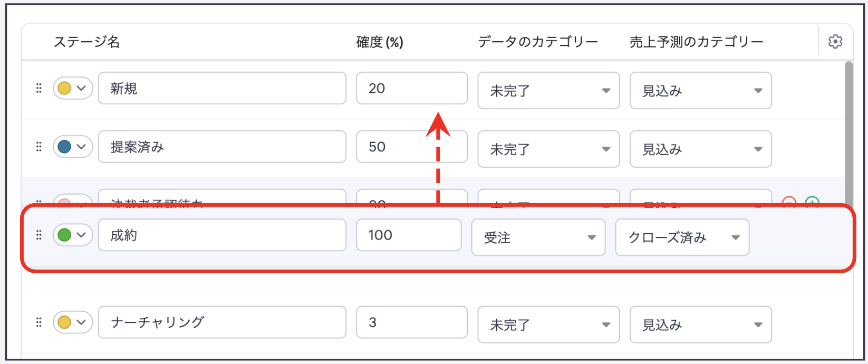Open the green color picker for 成約
The width and height of the screenshot is (868, 364).
point(72,235)
